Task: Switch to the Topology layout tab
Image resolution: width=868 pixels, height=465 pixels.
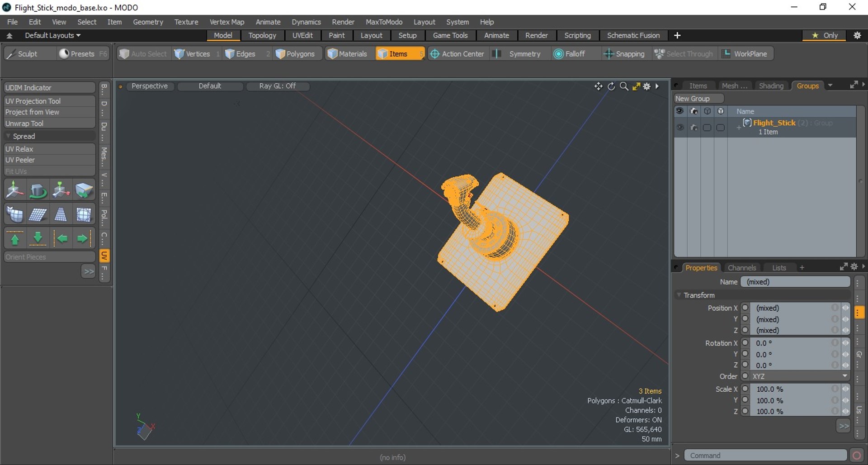Action: click(262, 35)
